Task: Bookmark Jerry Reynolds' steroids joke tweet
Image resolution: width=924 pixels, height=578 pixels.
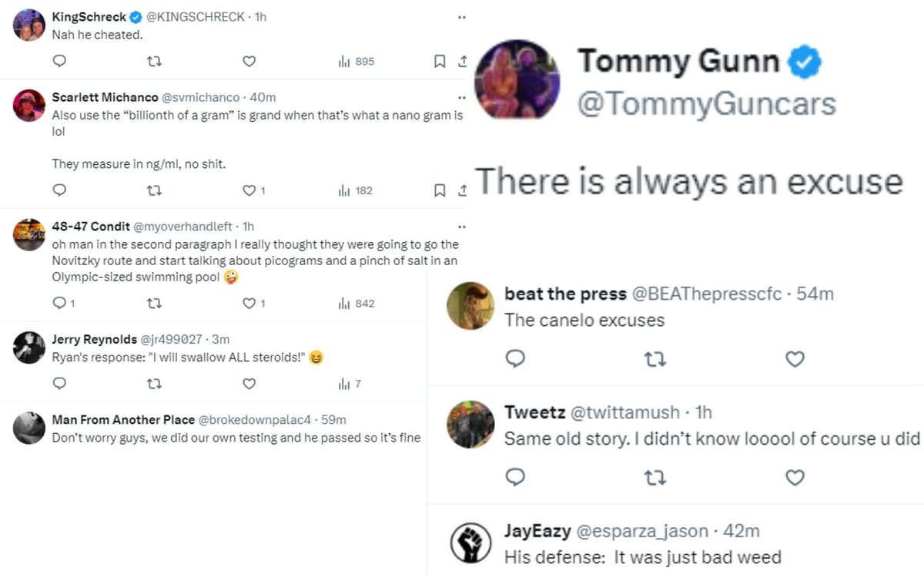Action: (x=440, y=384)
